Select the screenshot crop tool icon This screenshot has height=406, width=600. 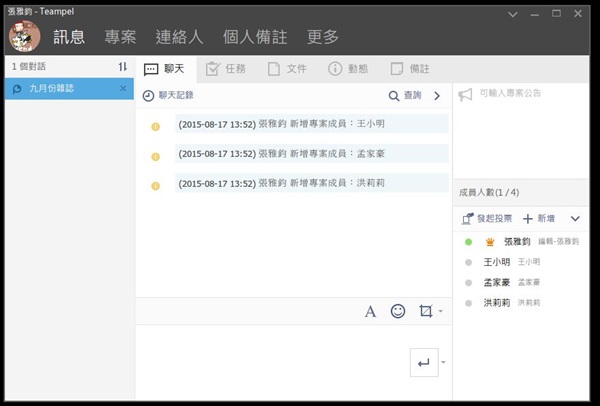[x=425, y=312]
